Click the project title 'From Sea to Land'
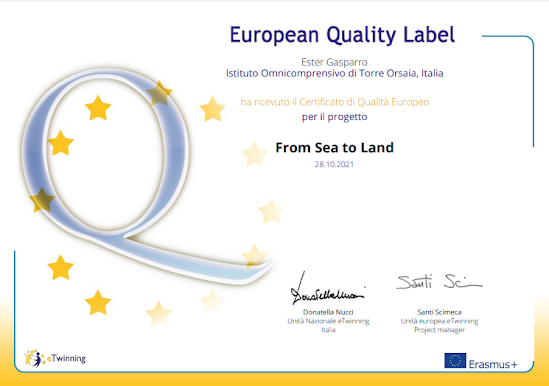The width and height of the screenshot is (549, 386). (334, 147)
